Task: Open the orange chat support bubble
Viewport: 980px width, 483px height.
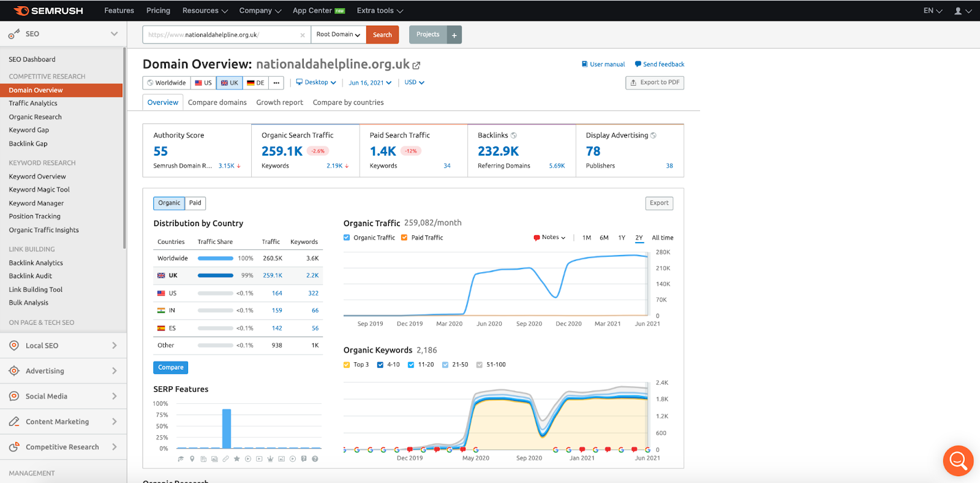Action: click(x=958, y=460)
